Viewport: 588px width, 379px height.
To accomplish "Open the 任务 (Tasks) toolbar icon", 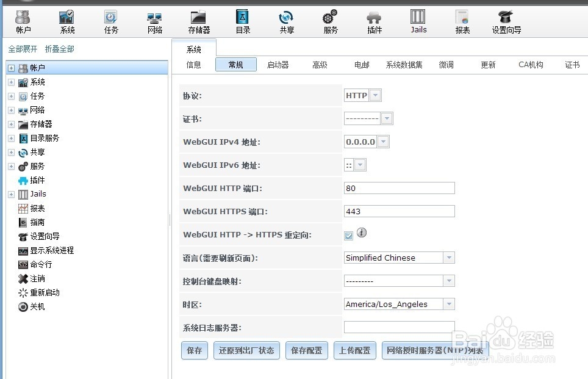I will (x=110, y=22).
